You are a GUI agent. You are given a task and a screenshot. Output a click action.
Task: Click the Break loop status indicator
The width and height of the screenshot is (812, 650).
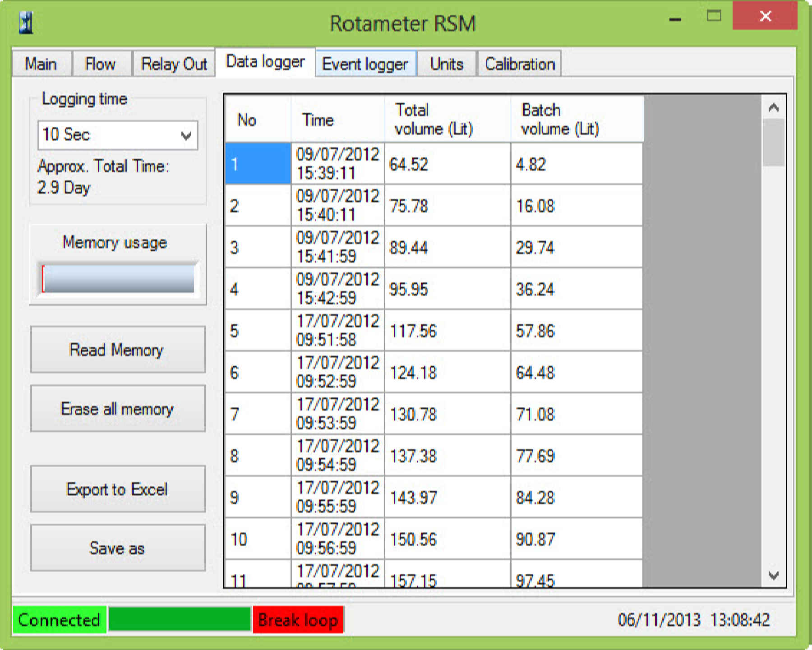pyautogui.click(x=298, y=620)
